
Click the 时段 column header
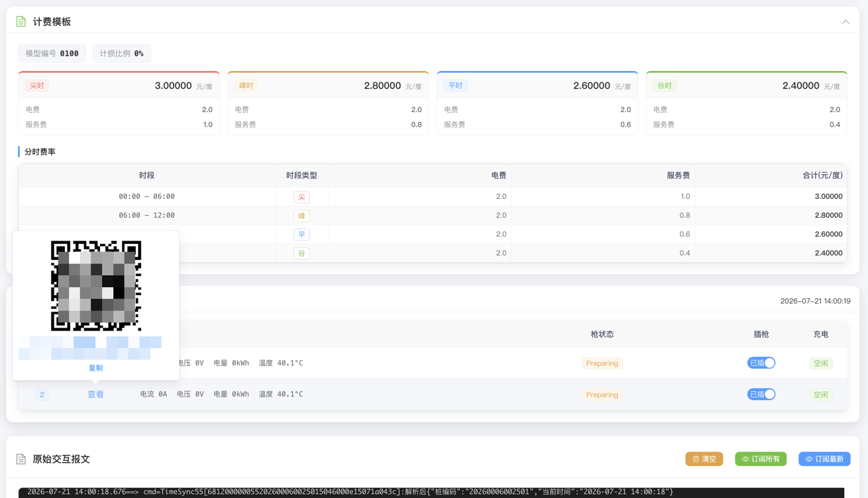(x=147, y=176)
